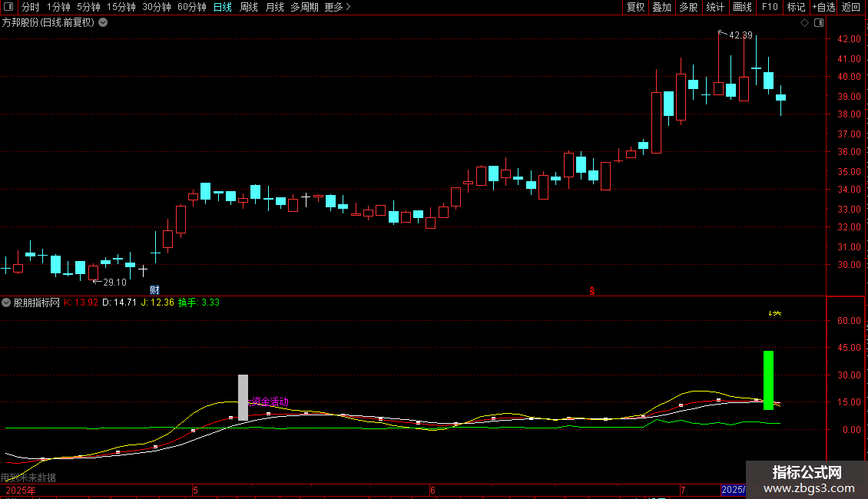Viewport: 868px width, 499px height.
Task: Click the gray signal bar in indicator
Action: tap(243, 398)
